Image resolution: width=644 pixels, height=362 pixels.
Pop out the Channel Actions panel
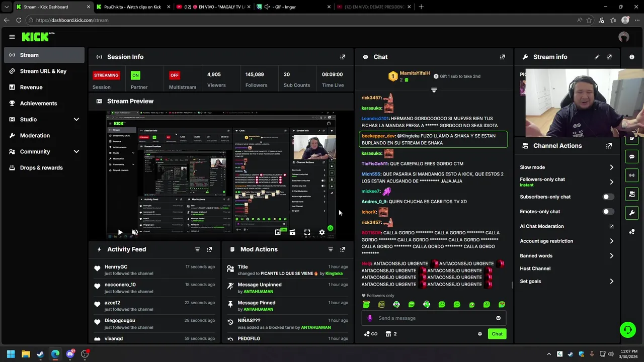point(609,146)
